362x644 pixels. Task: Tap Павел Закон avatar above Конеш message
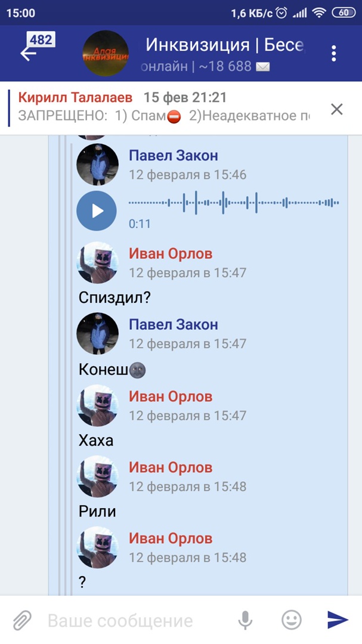97,333
